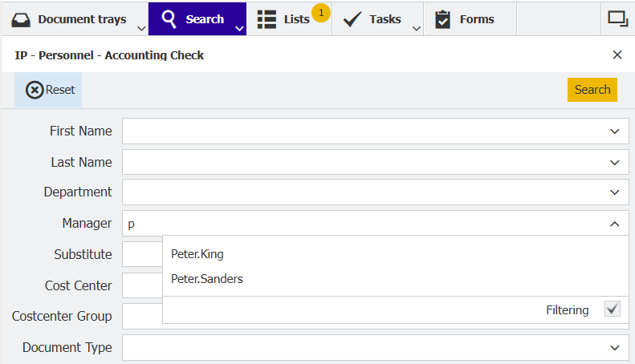Viewport: 635px width, 364px height.
Task: Toggle the Filtering checkbox
Action: click(x=613, y=309)
